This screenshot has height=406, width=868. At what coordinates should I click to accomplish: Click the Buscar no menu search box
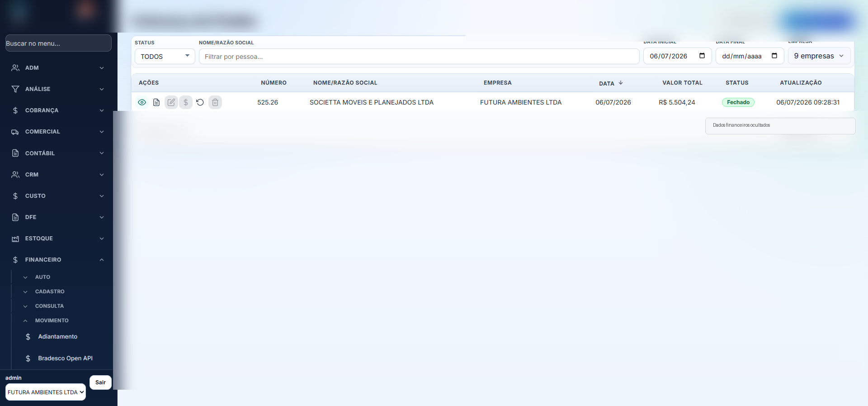click(x=58, y=43)
